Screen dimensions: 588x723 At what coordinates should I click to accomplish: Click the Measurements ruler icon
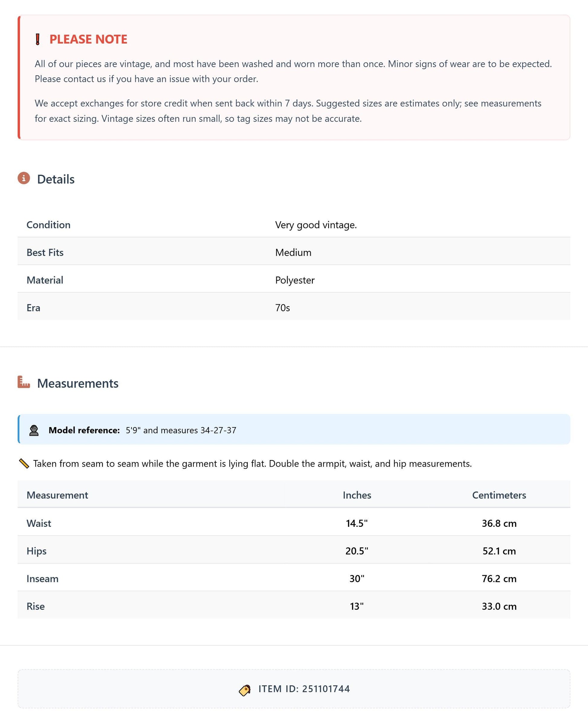coord(24,382)
